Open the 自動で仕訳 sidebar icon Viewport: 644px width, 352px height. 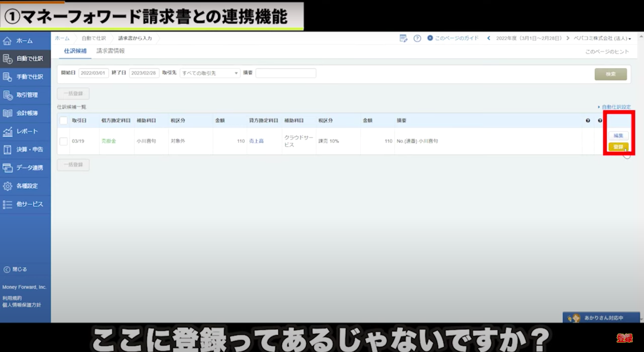[x=7, y=59]
